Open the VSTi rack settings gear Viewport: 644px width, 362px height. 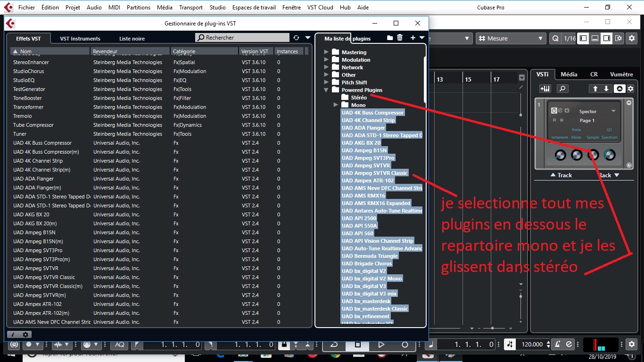[630, 89]
